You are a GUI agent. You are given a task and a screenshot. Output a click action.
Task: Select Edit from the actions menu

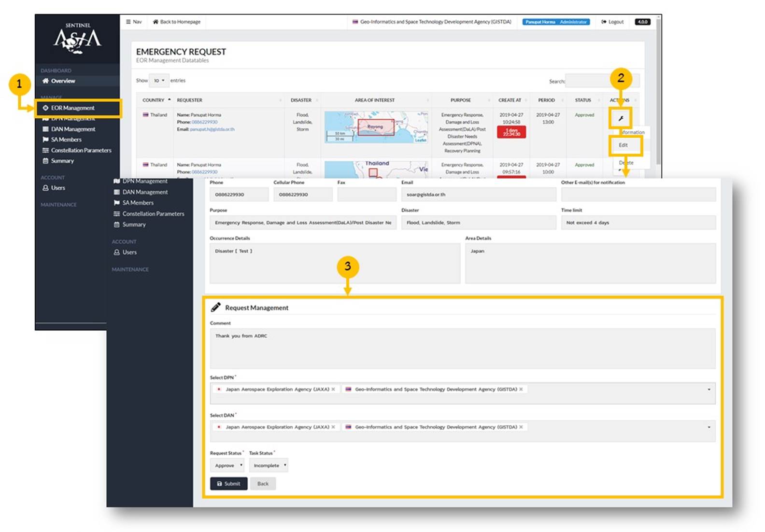tap(623, 145)
